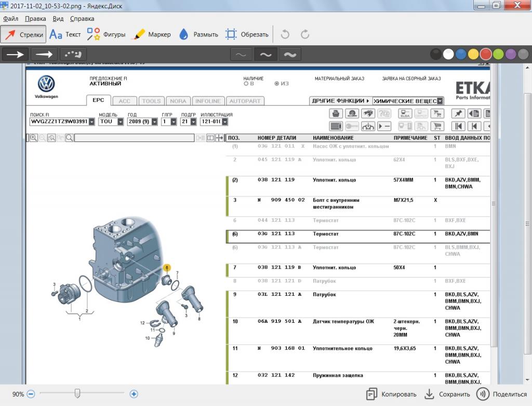This screenshot has width=532, height=406.
Task: Pick the blue color swatch
Action: click(461, 54)
